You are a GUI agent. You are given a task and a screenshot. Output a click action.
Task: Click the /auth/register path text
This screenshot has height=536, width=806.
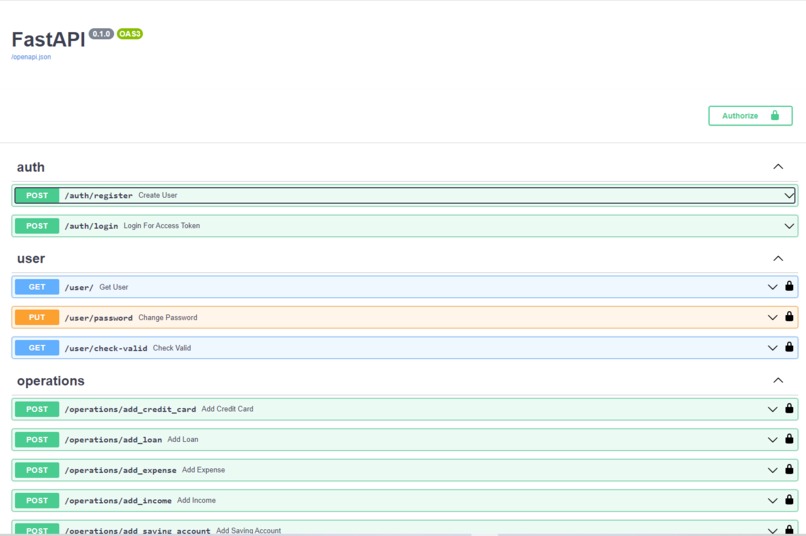click(x=99, y=196)
